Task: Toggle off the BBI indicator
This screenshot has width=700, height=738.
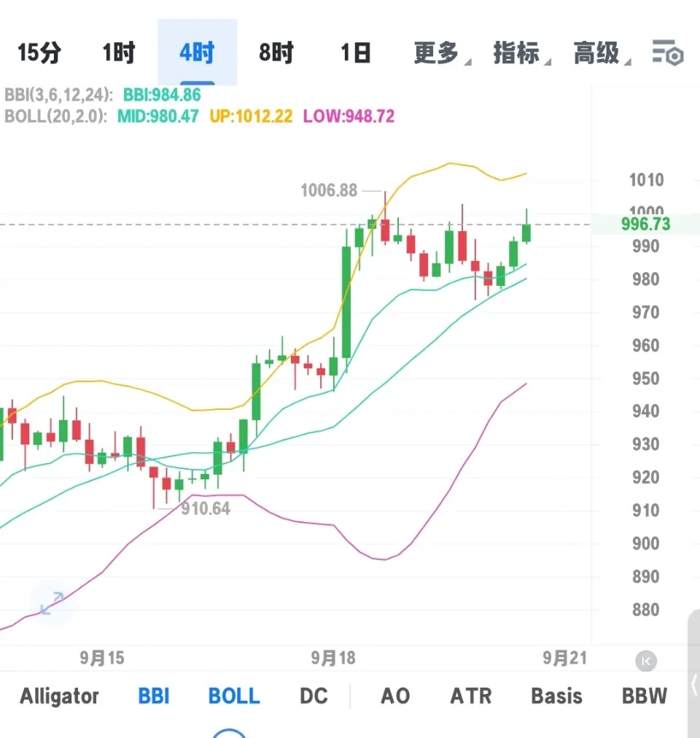Action: click(153, 696)
